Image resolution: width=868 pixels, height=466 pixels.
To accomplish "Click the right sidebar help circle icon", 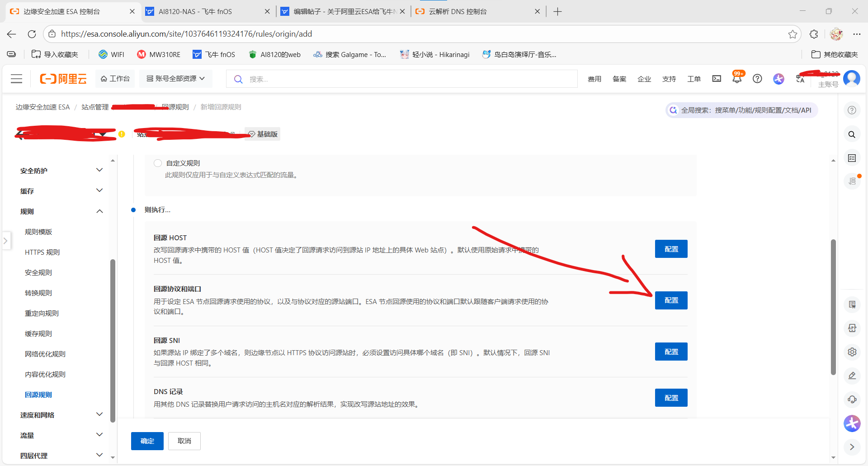I will (x=852, y=110).
